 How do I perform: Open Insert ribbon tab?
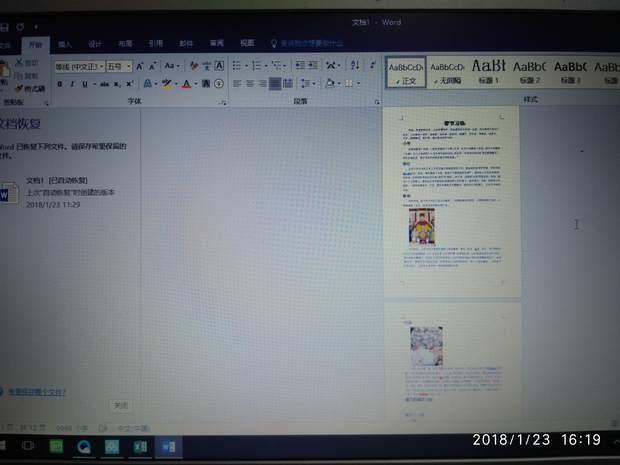pyautogui.click(x=65, y=44)
